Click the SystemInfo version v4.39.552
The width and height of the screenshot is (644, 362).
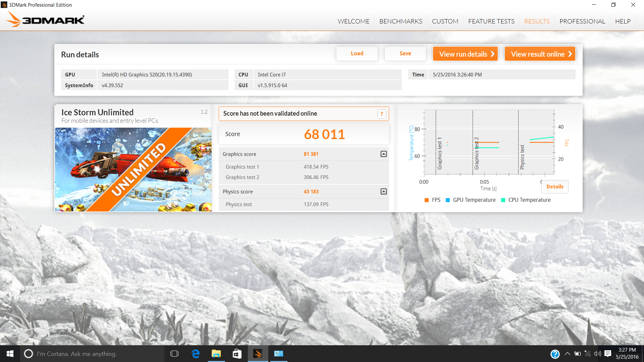point(112,85)
